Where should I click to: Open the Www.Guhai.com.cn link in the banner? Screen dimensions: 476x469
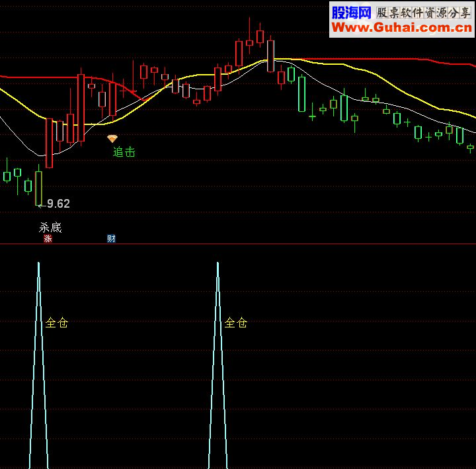[x=402, y=28]
